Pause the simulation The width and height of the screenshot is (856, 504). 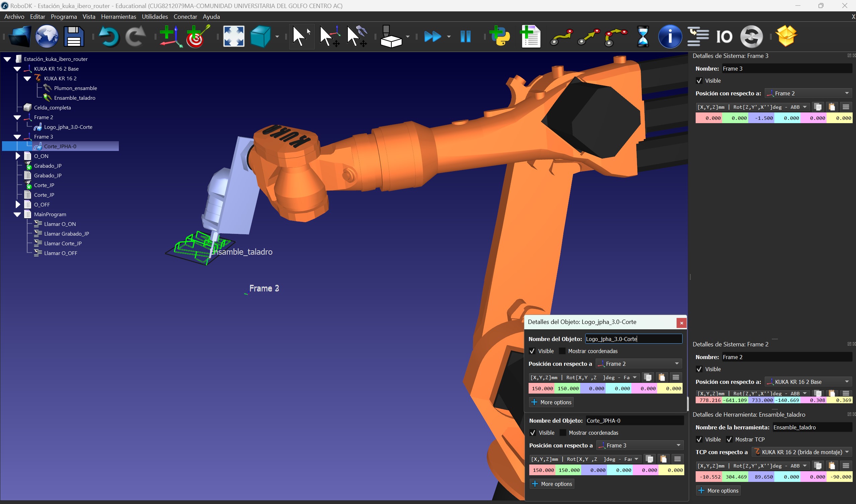coord(465,36)
